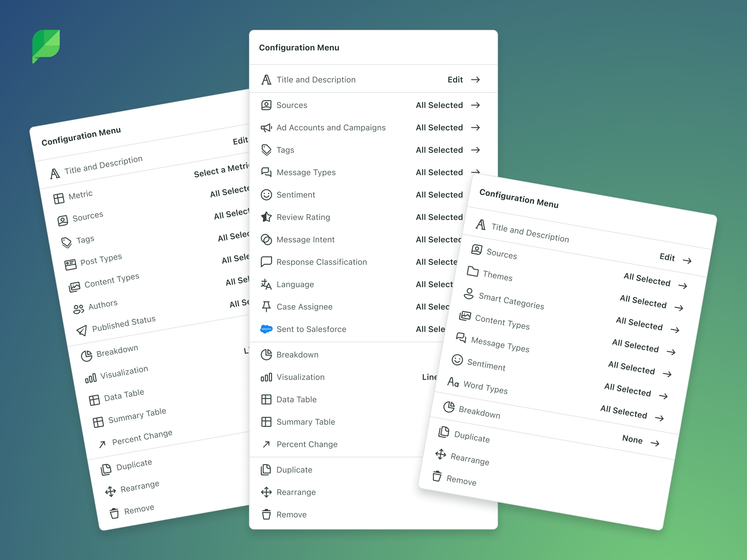This screenshot has width=747, height=560.
Task: Click the Review Rating star icon
Action: tap(266, 217)
